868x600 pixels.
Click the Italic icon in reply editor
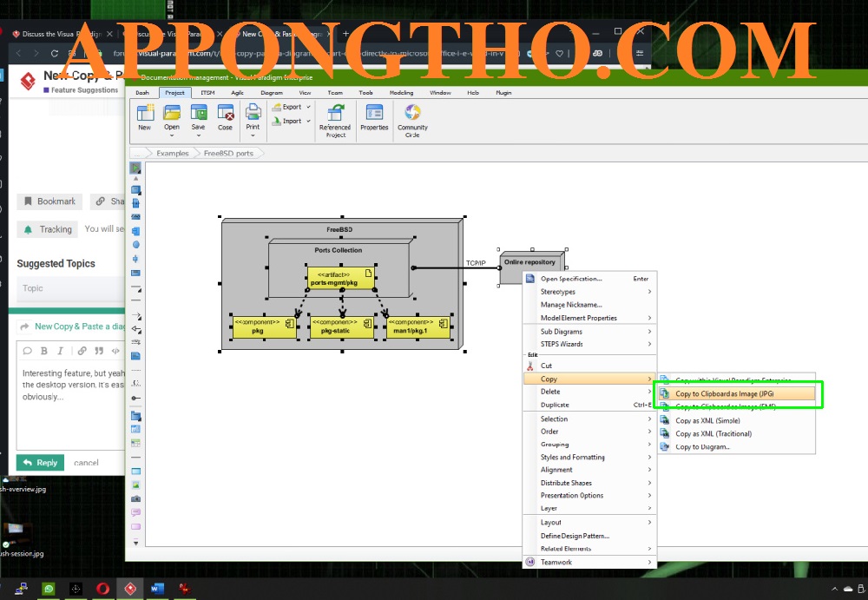(61, 351)
